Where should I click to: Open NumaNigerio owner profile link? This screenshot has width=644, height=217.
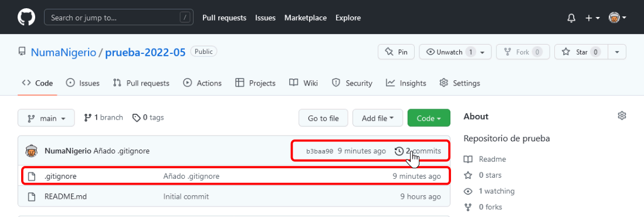point(64,52)
